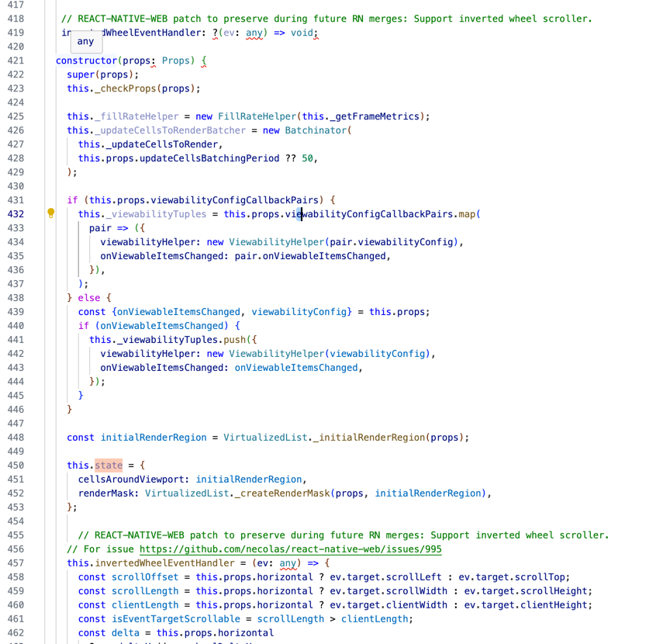Click '_getFrameMetrics' on line 425
Screen dimensions: 670x644
375,116
